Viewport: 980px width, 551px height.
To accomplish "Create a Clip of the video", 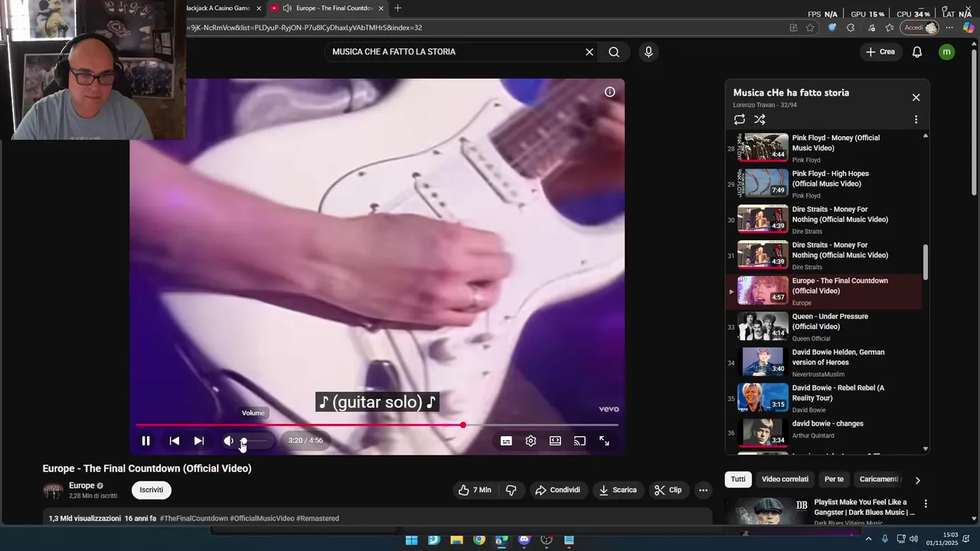I will click(668, 490).
